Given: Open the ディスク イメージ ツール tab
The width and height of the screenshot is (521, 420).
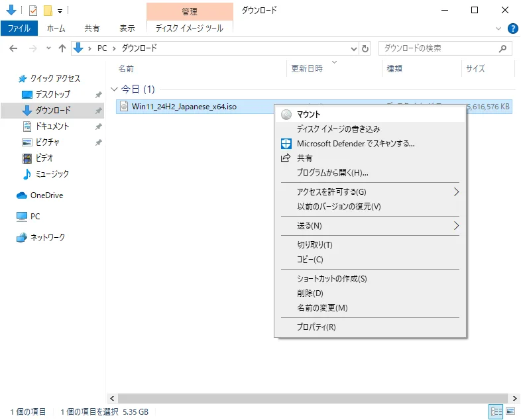Looking at the screenshot, I should [x=190, y=28].
